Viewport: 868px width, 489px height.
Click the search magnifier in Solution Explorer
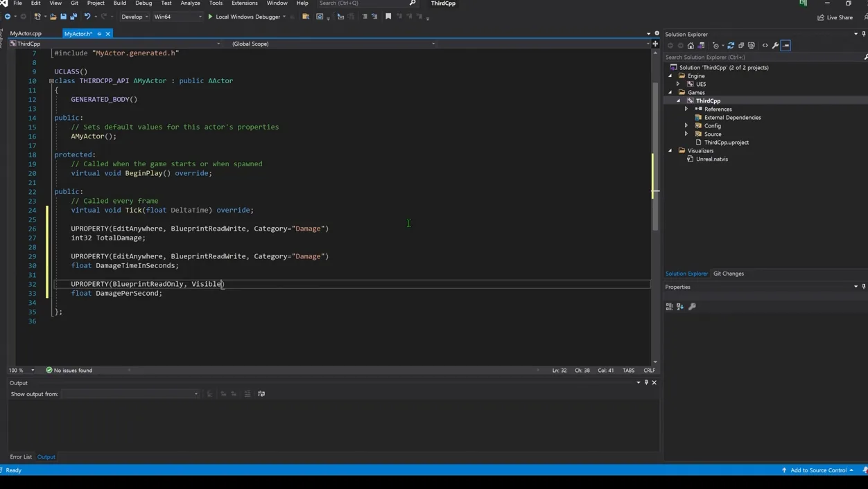pos(865,57)
